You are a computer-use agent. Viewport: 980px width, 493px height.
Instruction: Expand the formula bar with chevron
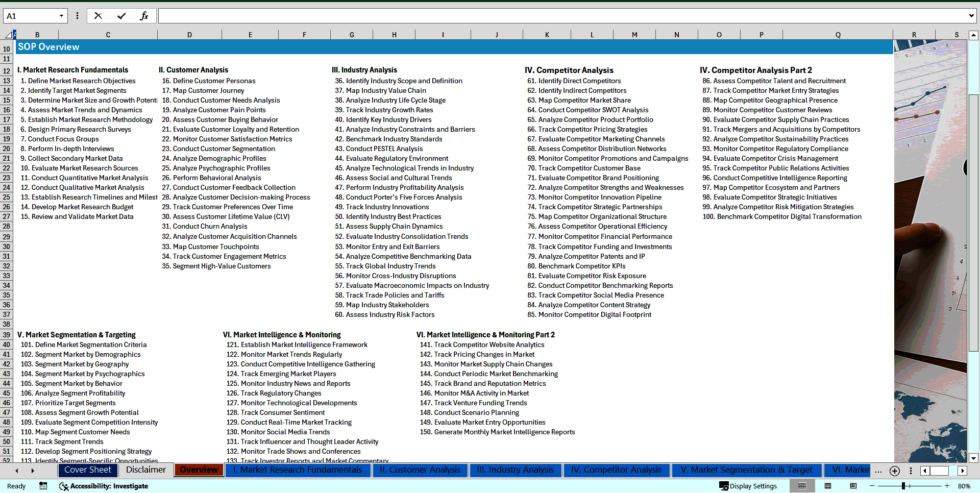971,16
